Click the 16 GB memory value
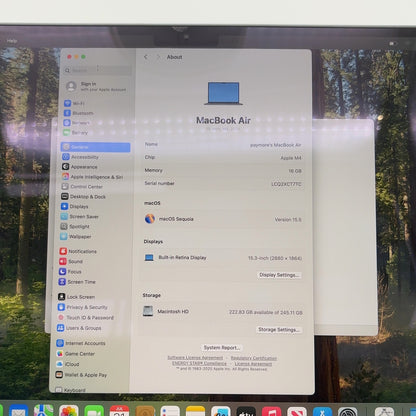The width and height of the screenshot is (416, 416). point(295,171)
